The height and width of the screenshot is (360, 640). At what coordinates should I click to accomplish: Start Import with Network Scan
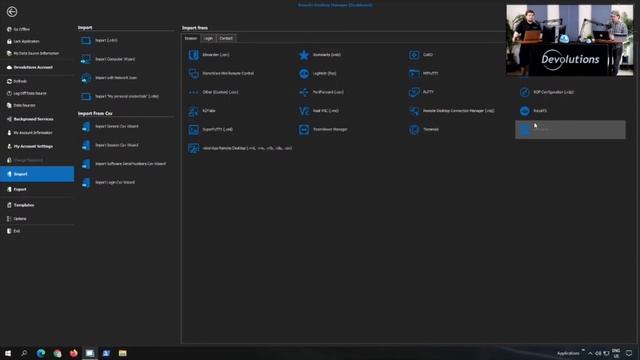tap(109, 78)
